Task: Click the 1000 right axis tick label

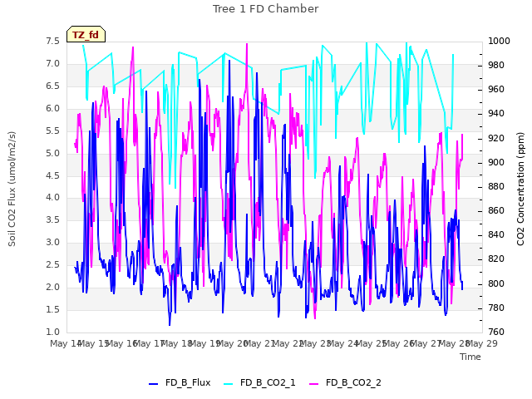Action: coord(499,41)
